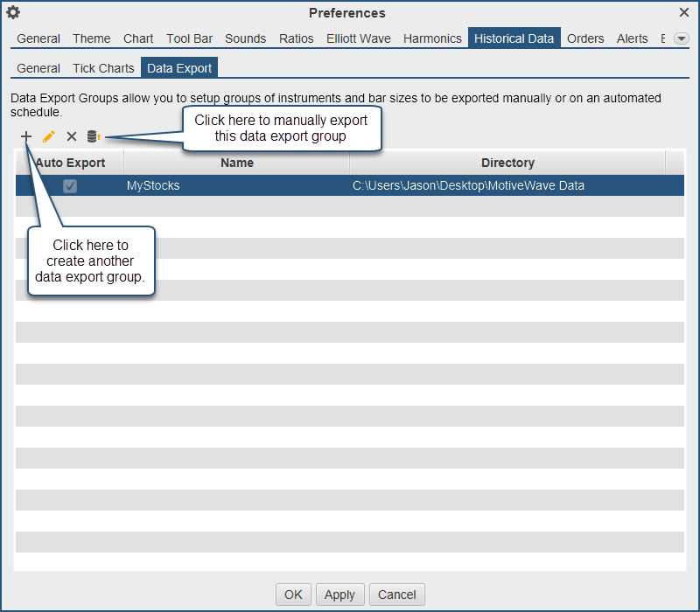Click the X icon to delete export group
The width and height of the screenshot is (700, 612).
coord(72,136)
